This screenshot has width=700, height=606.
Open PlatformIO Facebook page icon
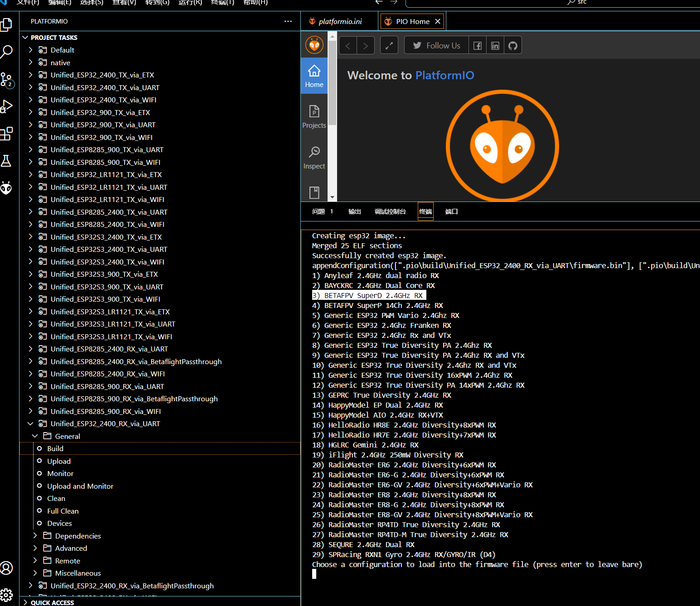pos(478,45)
